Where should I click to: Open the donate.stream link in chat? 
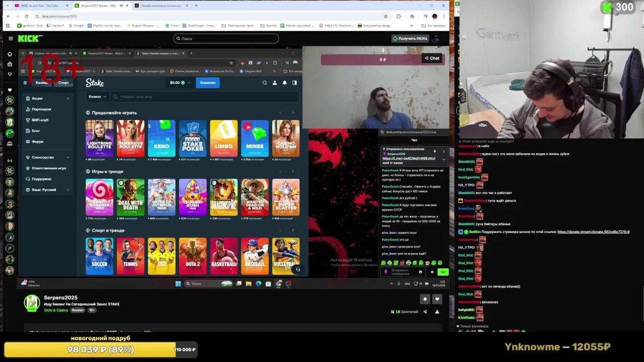coord(593,232)
